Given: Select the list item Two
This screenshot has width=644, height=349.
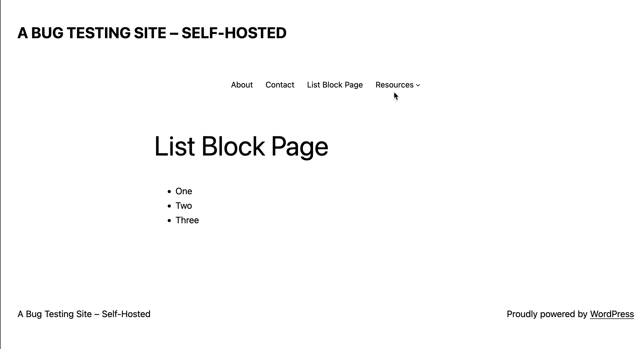Looking at the screenshot, I should click(184, 205).
